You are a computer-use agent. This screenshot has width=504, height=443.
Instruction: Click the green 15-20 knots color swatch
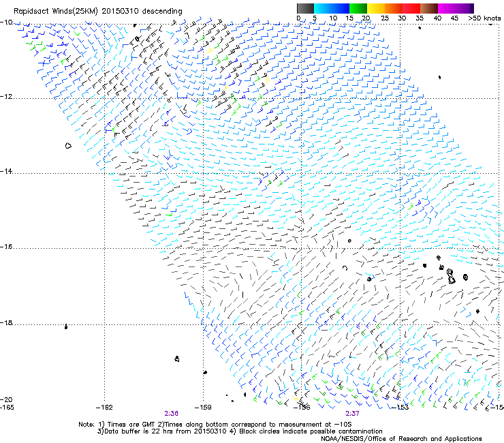pyautogui.click(x=358, y=8)
